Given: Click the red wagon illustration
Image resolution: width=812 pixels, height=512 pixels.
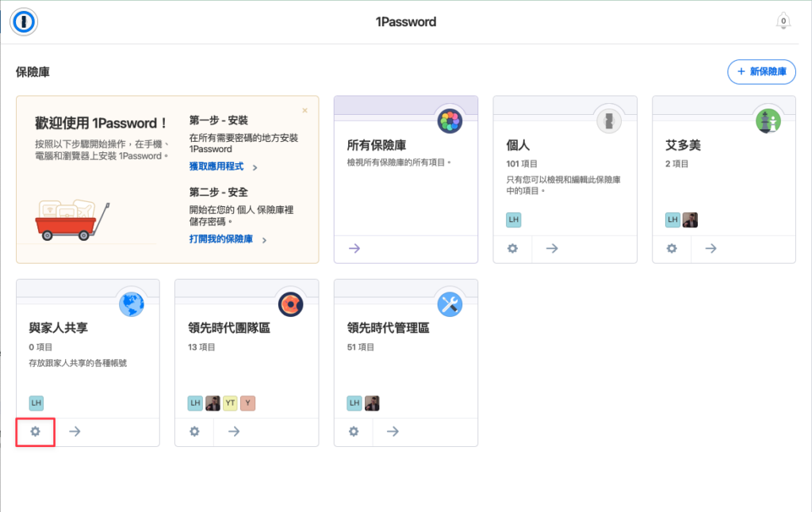Looking at the screenshot, I should point(72,220).
